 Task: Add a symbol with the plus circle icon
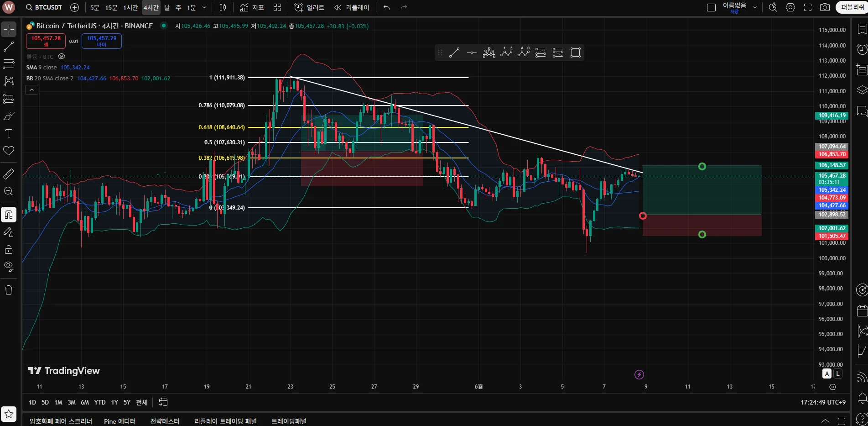coord(74,8)
